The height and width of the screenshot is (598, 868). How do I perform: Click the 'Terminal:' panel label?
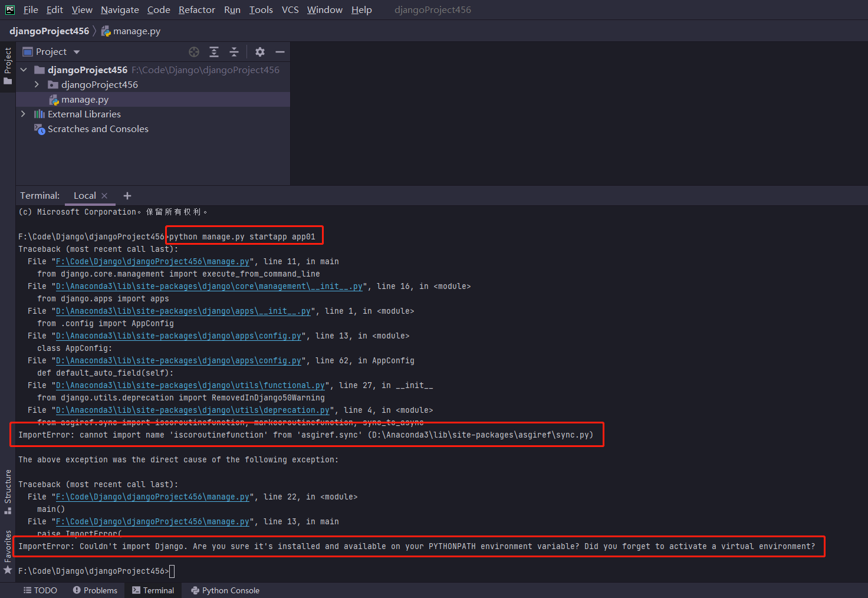[x=40, y=196]
